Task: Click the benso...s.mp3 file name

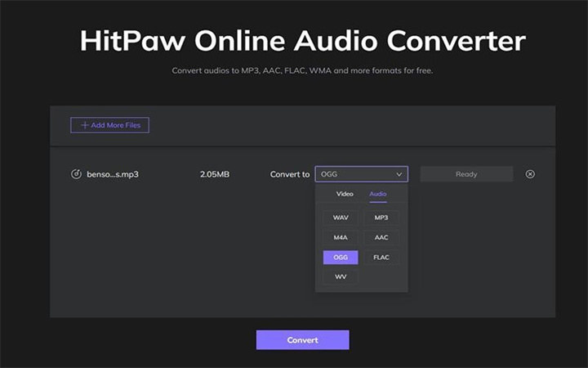Action: pyautogui.click(x=113, y=174)
